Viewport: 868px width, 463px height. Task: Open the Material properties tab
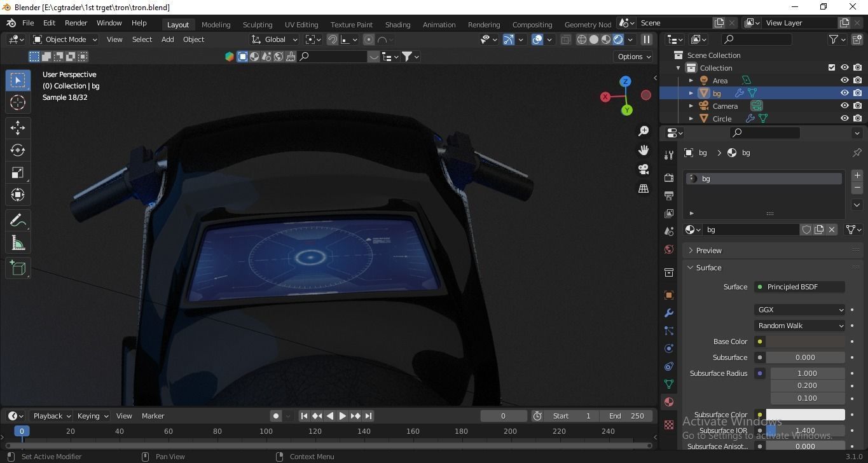point(668,402)
